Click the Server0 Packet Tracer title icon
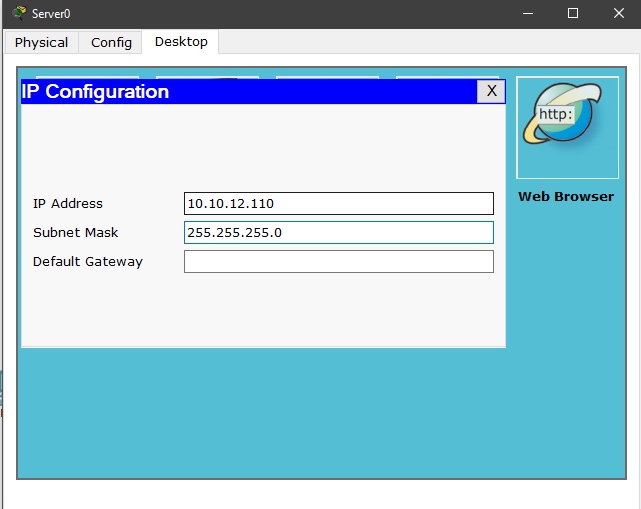Viewport: 641px width, 509px height. pos(19,13)
